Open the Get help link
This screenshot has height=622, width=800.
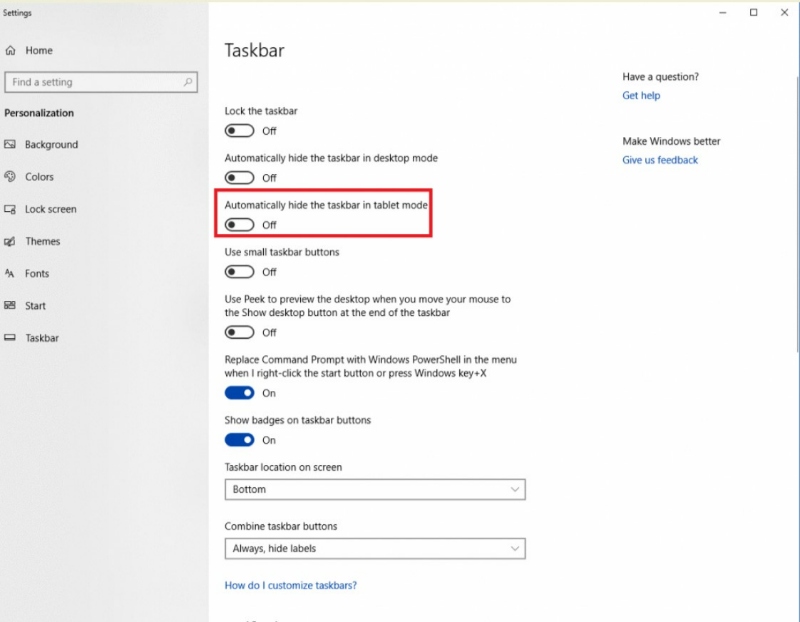pyautogui.click(x=641, y=95)
